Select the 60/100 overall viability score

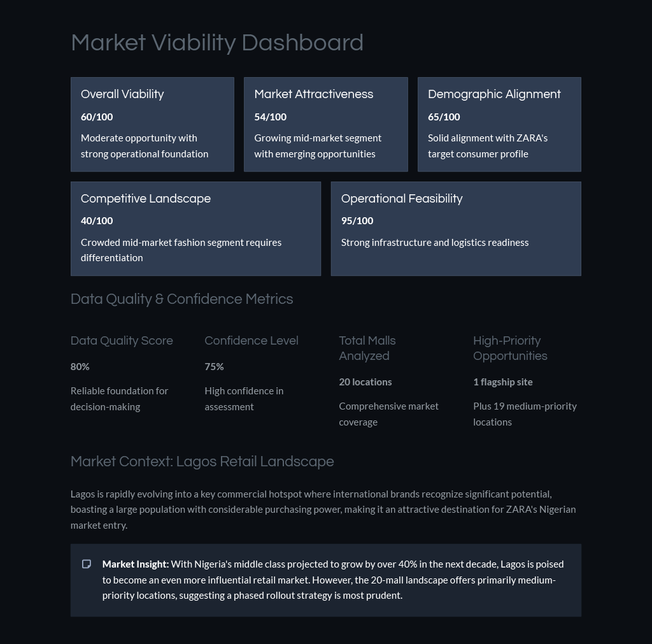coord(97,117)
